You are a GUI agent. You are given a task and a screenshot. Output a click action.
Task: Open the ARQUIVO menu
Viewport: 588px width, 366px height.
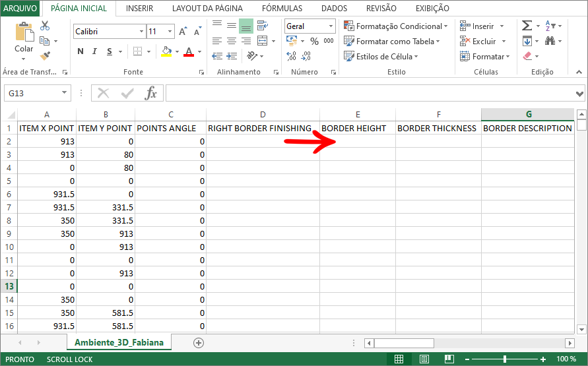[x=20, y=8]
